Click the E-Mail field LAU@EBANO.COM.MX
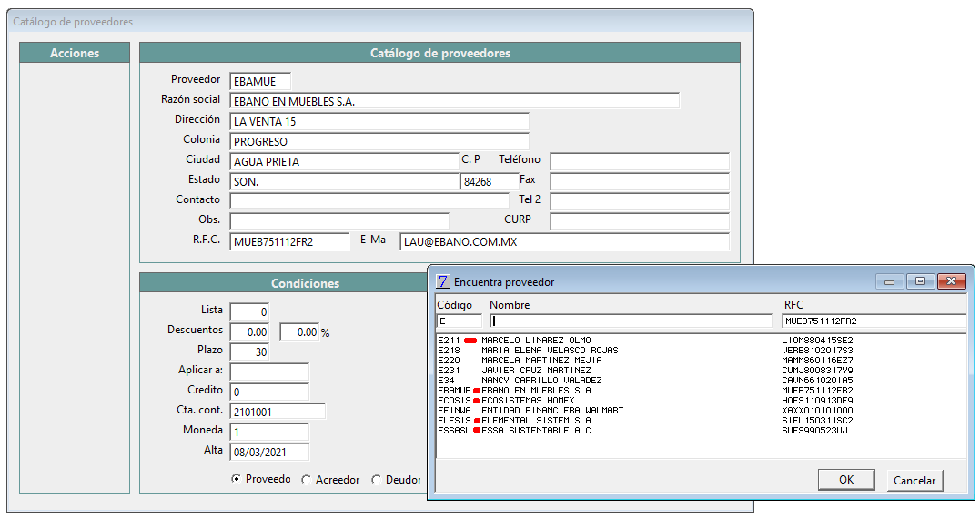 pyautogui.click(x=564, y=241)
